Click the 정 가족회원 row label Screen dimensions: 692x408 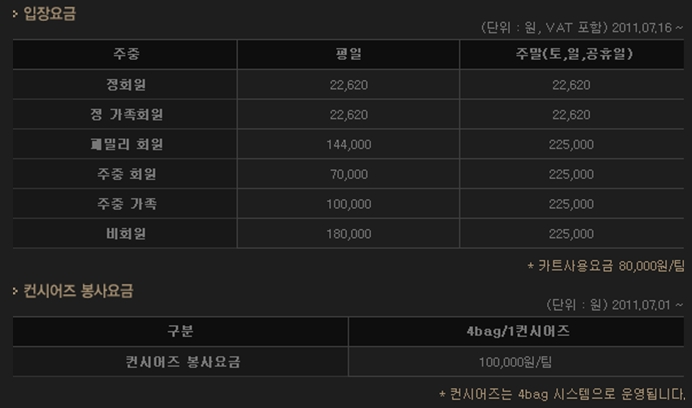coord(125,114)
